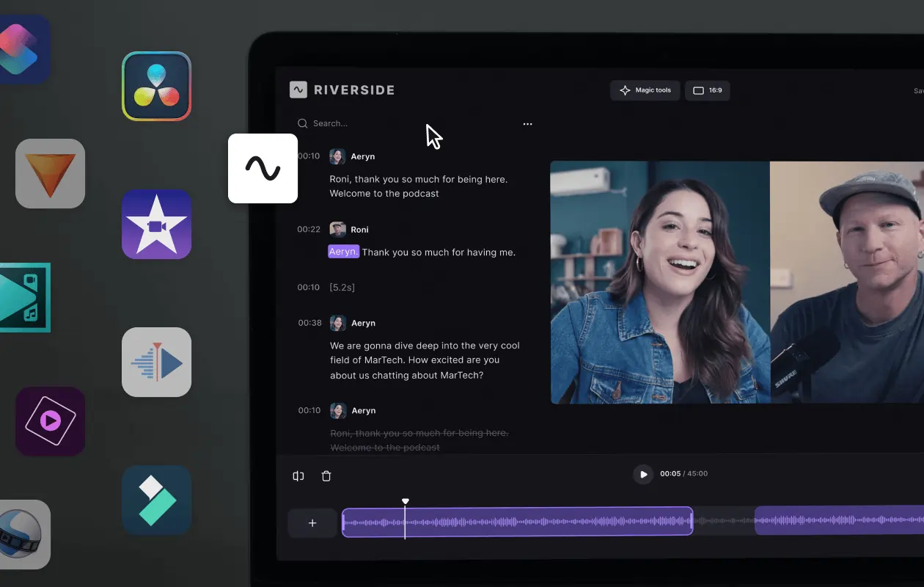Open the 16:9 aspect ratio dropdown
924x587 pixels.
tap(707, 90)
